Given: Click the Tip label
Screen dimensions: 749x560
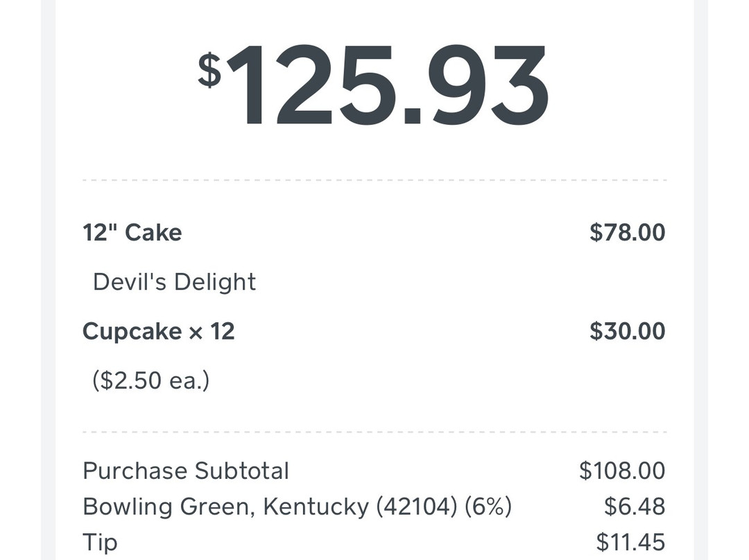Looking at the screenshot, I should 100,543.
